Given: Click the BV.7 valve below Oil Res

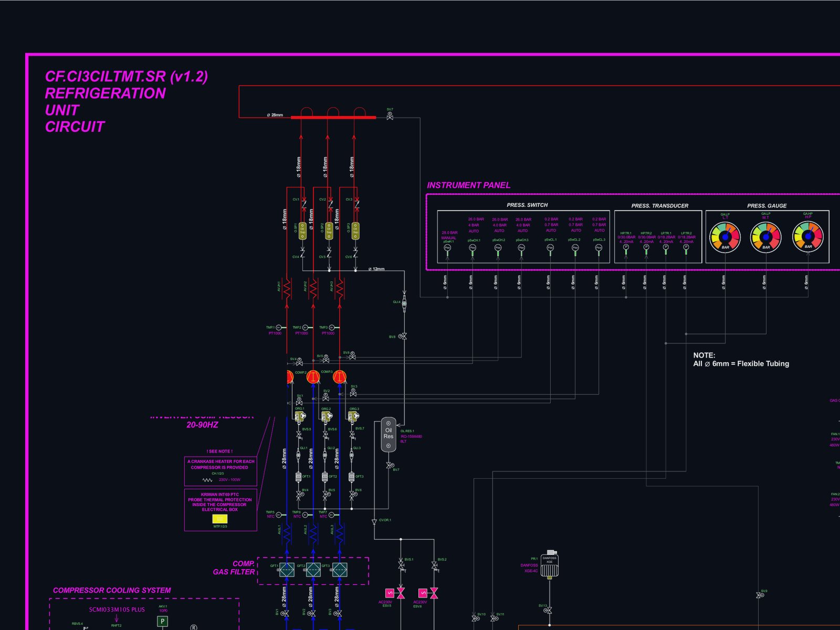Looking at the screenshot, I should pos(390,466).
